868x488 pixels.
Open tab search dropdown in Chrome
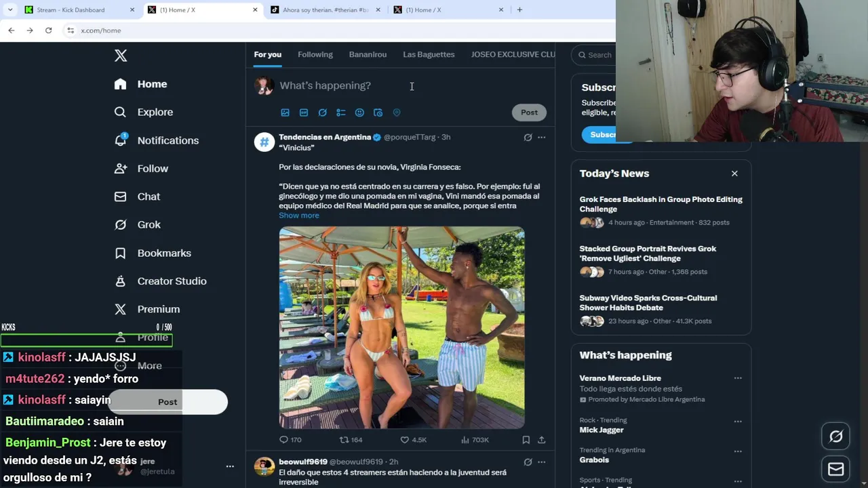[10, 9]
